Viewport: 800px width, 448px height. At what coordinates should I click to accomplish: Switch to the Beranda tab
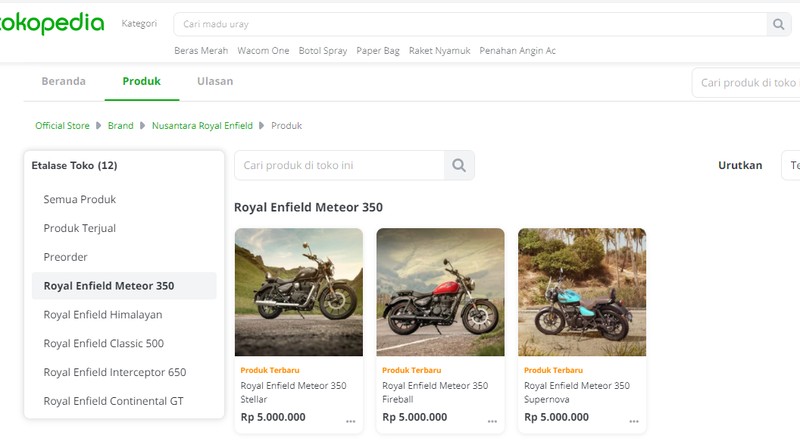(64, 81)
